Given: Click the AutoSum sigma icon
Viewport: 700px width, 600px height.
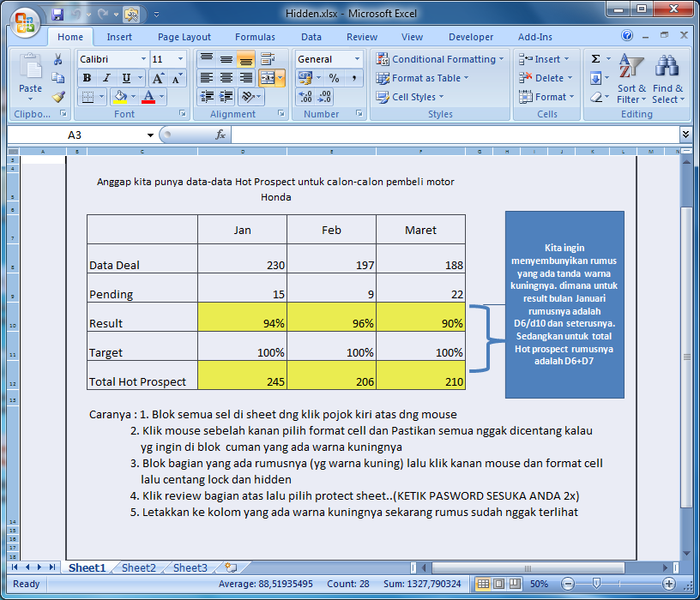Looking at the screenshot, I should pyautogui.click(x=595, y=59).
